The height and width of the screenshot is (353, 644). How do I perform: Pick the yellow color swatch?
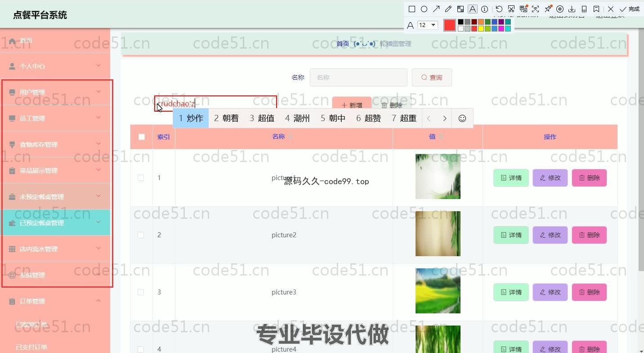(481, 28)
